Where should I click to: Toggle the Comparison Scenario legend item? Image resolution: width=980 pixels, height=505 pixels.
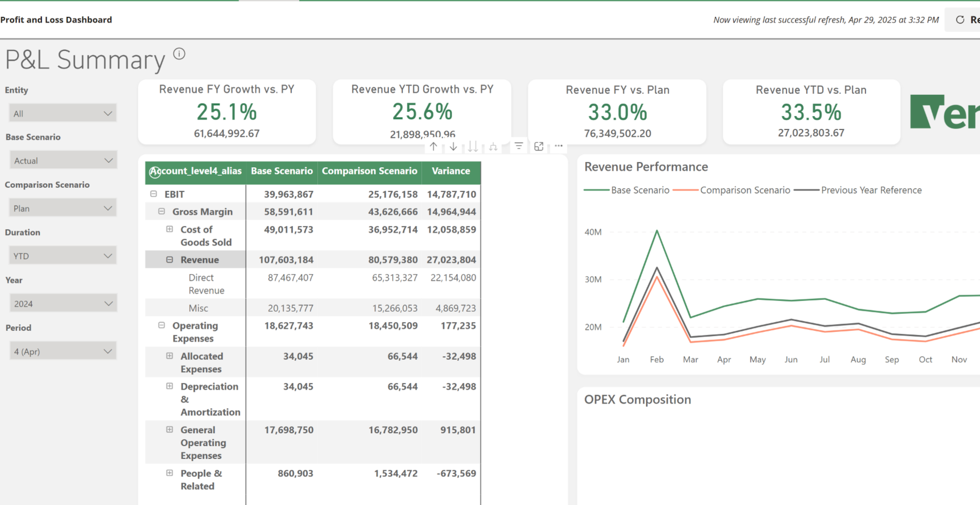pyautogui.click(x=744, y=190)
